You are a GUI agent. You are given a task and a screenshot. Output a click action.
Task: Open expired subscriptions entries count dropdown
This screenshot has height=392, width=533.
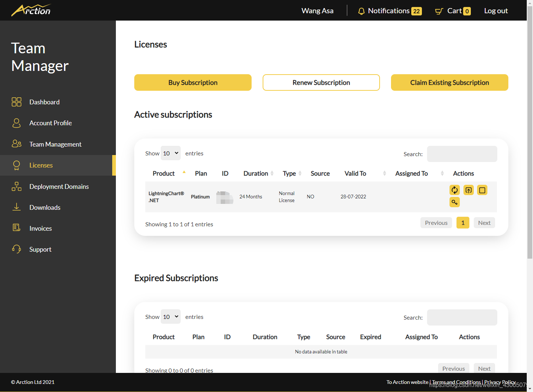(x=171, y=317)
